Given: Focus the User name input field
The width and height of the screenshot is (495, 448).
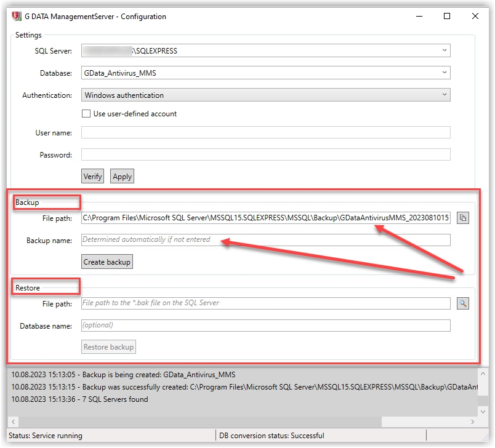Looking at the screenshot, I should point(266,132).
